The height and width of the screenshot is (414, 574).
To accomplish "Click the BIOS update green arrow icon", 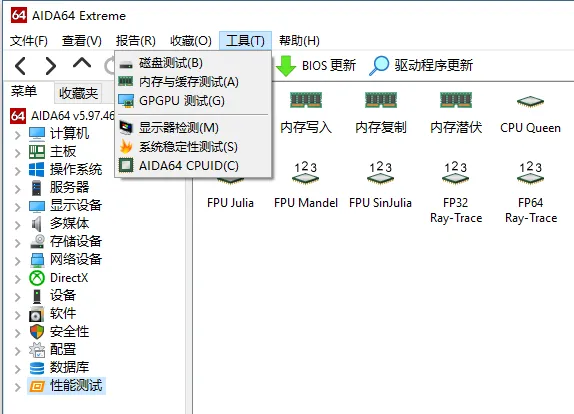I will [286, 66].
